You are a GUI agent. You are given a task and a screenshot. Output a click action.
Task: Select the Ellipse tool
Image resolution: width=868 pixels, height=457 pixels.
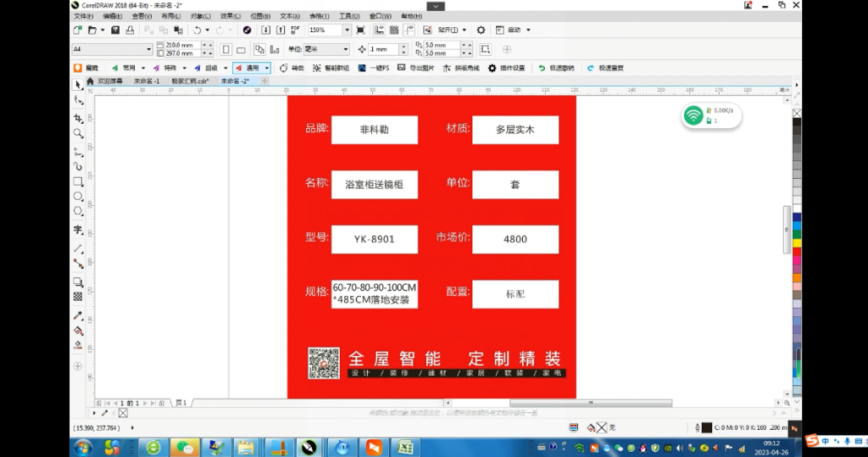(x=78, y=196)
